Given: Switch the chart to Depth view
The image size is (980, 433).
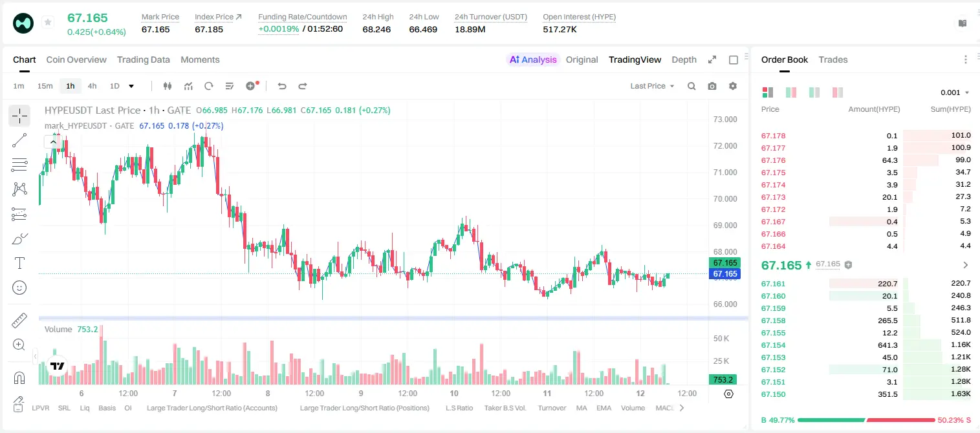Looking at the screenshot, I should click(684, 59).
